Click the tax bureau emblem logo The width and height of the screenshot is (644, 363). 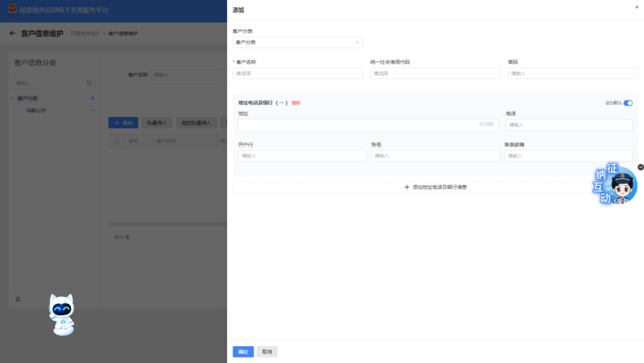[x=12, y=11]
